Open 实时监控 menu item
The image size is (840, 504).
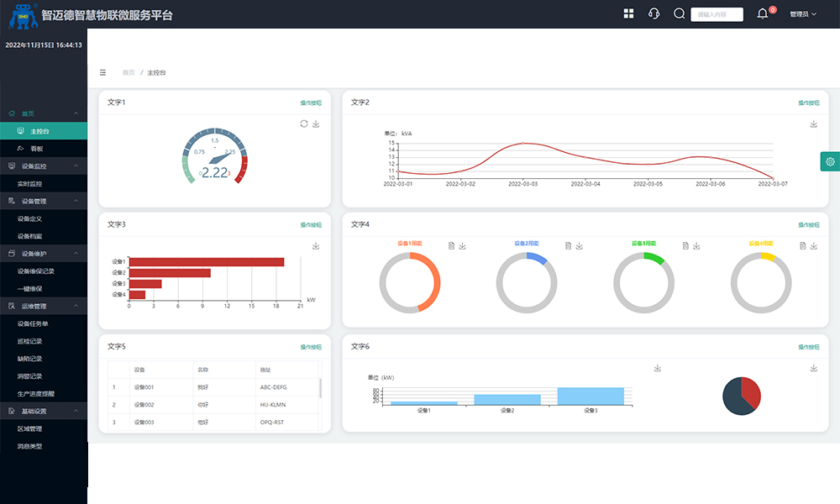[x=29, y=183]
